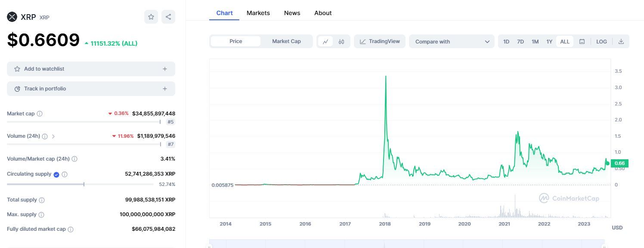
Task: Click Market cap info icon
Action: [40, 114]
